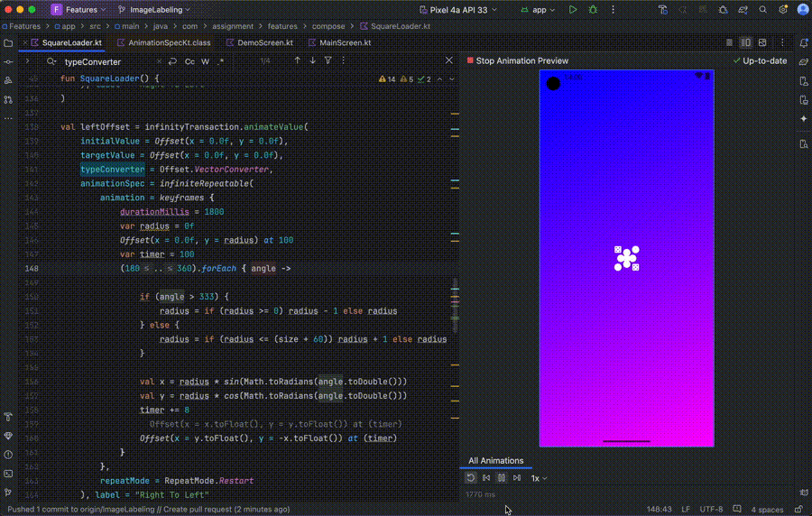Insert new line in search field

pyautogui.click(x=173, y=61)
